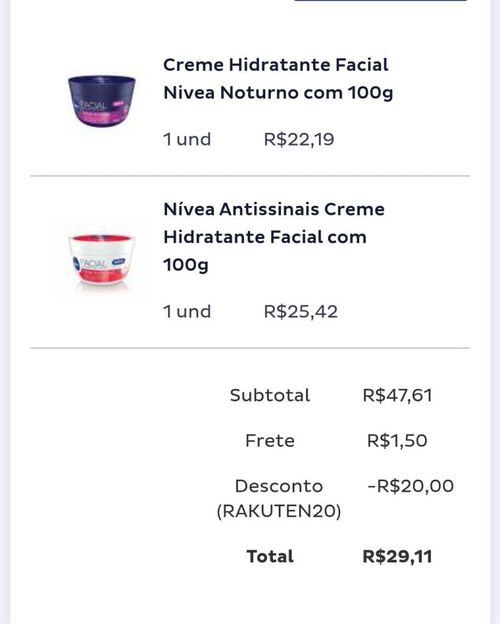Viewport: 500px width, 624px height.
Task: Click the 1 und quantity of Nívea Antissinais
Action: pos(187,311)
